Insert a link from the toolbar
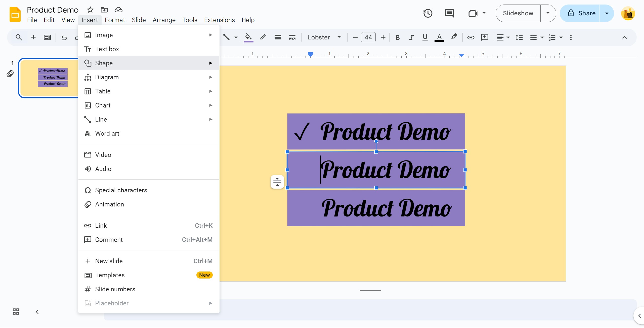 point(470,37)
